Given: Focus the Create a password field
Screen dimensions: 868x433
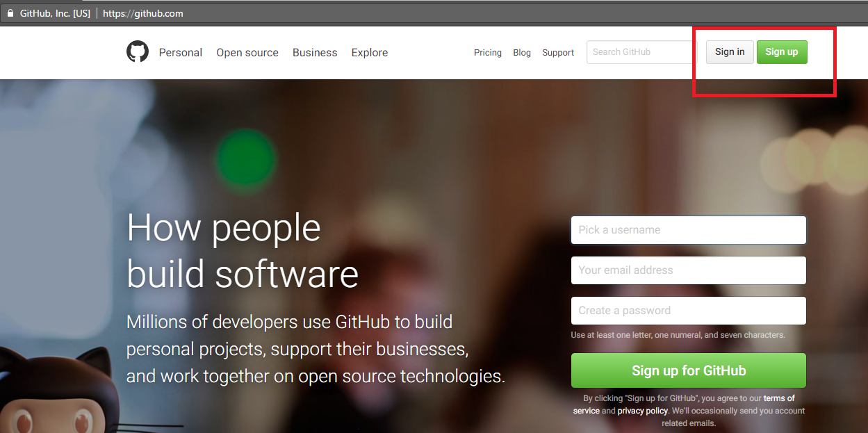Looking at the screenshot, I should (x=689, y=311).
